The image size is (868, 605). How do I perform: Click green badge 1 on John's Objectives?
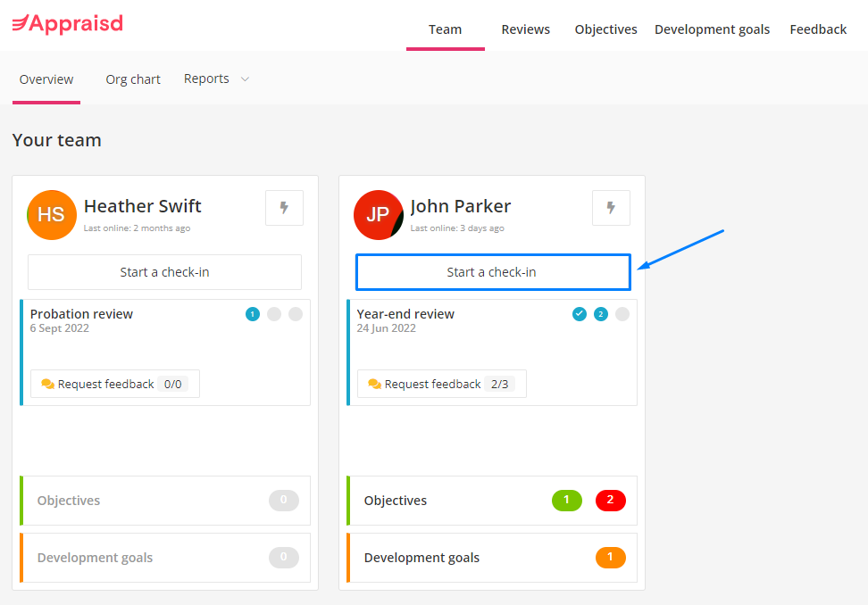coord(567,500)
